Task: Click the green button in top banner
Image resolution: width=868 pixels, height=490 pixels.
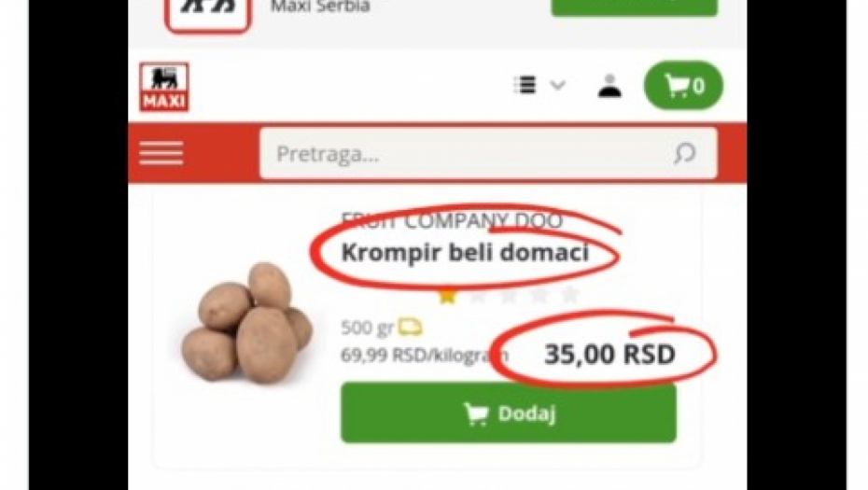Action: [x=635, y=6]
